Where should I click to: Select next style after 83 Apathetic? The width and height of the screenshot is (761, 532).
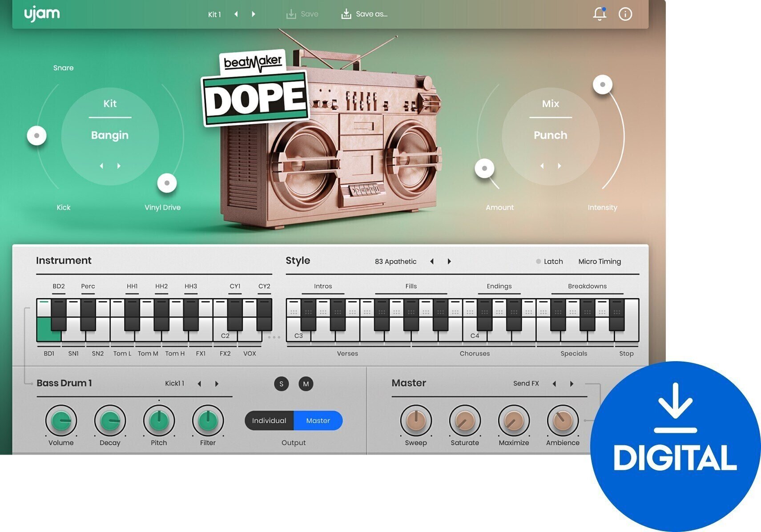[x=449, y=262]
